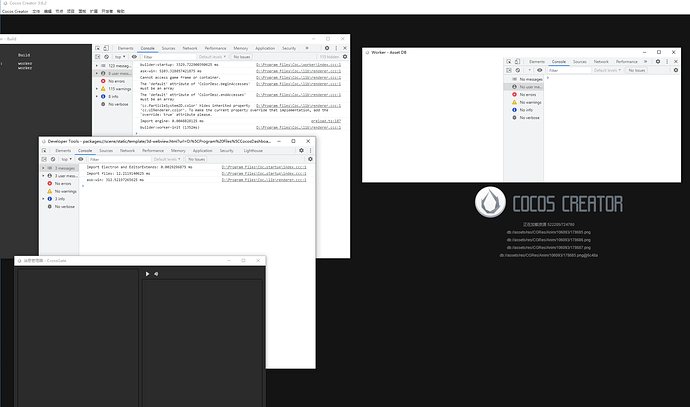Clear console icon in Asset DB DevTools
690x407 pixels.
(518, 70)
